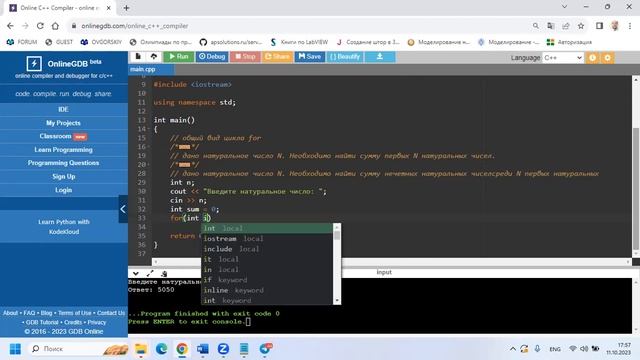Click the upload file icon in toolbar
This screenshot has width=640, height=360.
point(153,56)
